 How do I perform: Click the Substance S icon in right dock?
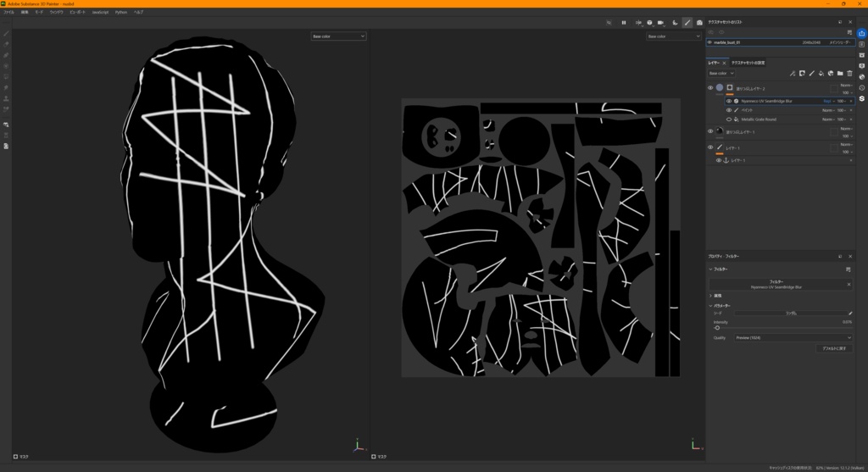[x=861, y=98]
